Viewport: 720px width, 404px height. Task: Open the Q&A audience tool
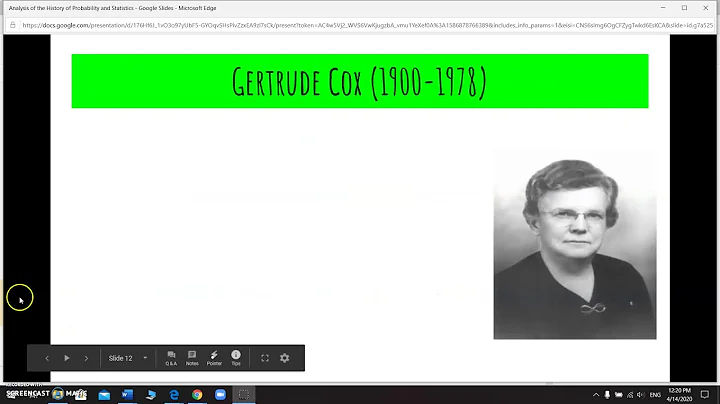pyautogui.click(x=171, y=358)
